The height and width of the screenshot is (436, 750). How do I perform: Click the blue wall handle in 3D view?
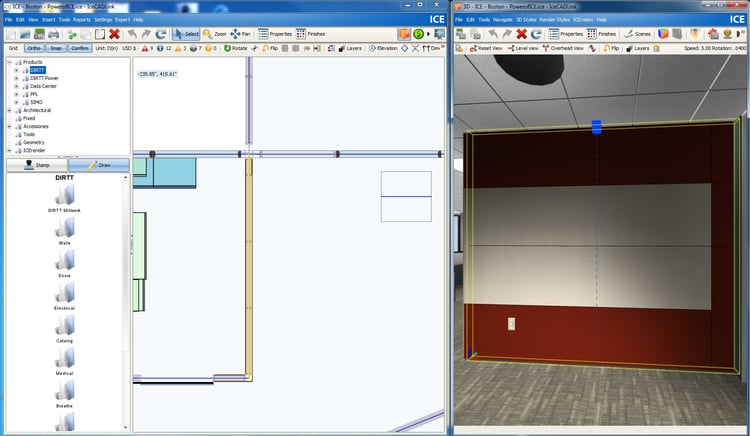tap(596, 127)
